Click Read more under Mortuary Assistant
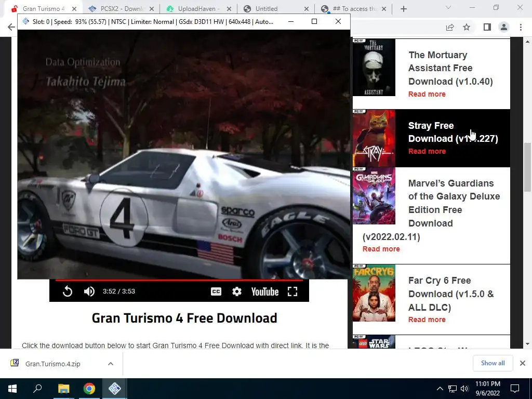Viewport: 532px width, 399px height. 427,95
